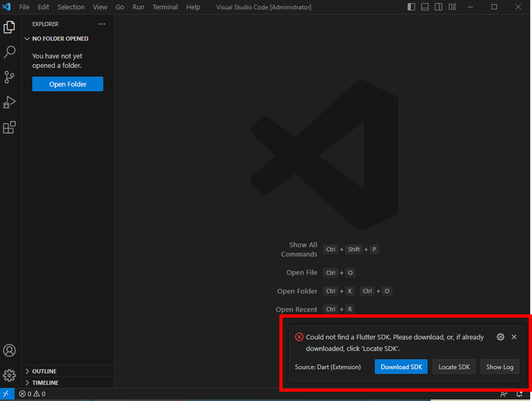Open the notifications bell in status bar

pyautogui.click(x=520, y=394)
